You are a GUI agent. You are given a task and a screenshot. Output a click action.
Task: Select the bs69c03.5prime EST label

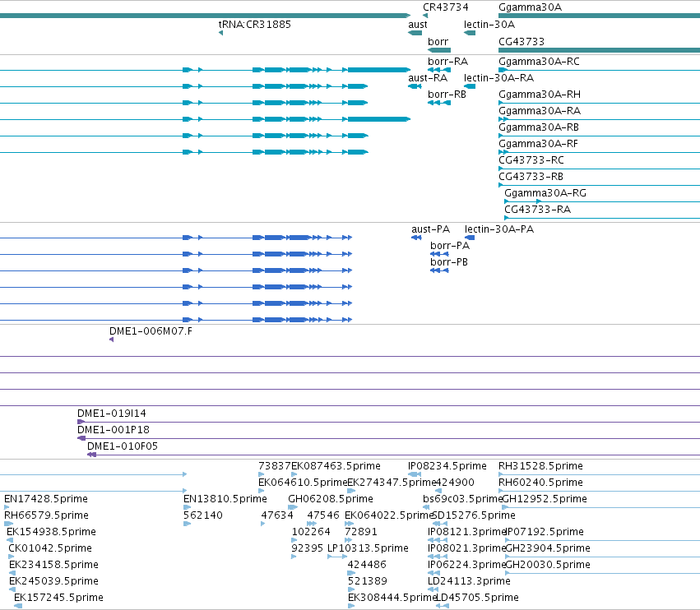462,499
